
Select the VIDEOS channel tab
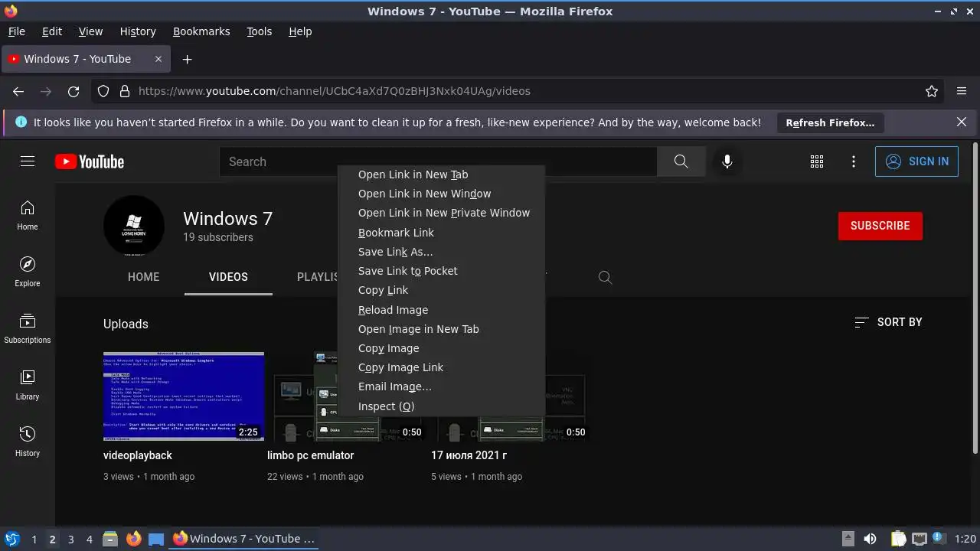tap(228, 277)
